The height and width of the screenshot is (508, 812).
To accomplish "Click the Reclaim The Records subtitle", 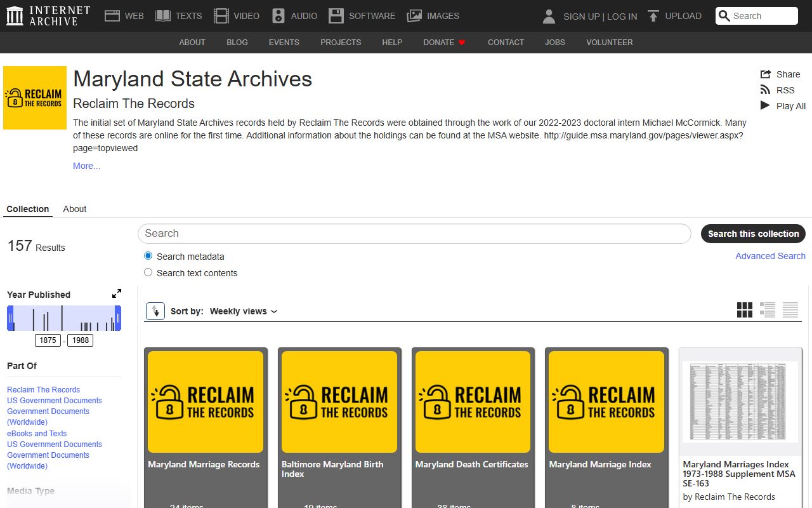I will point(134,104).
